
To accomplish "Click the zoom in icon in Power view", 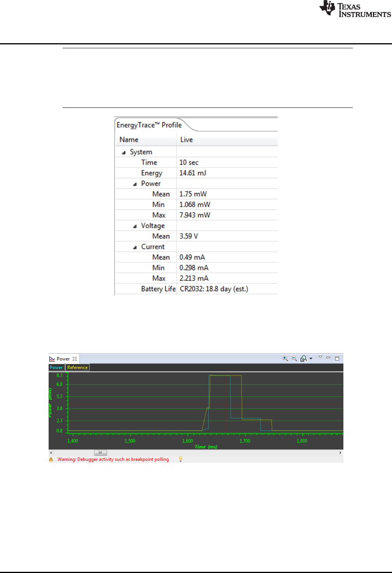I will pos(285,359).
